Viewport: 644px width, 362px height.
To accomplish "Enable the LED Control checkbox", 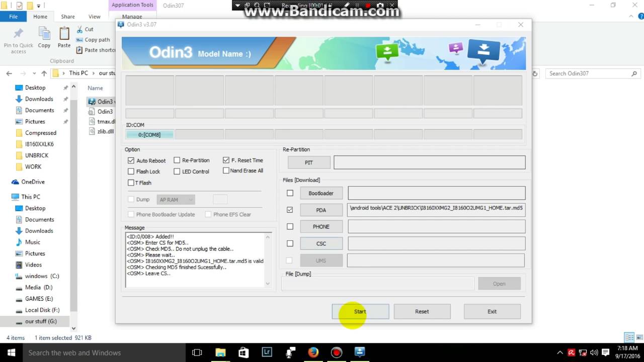I will coord(177,171).
